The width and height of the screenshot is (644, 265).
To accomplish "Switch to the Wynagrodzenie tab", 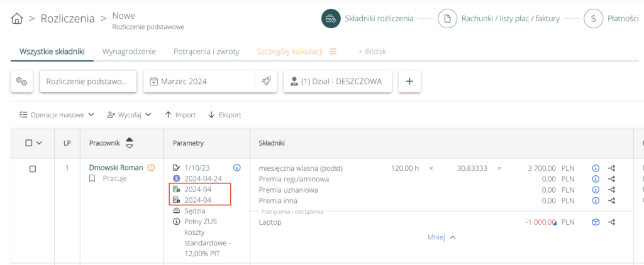I will [x=129, y=51].
